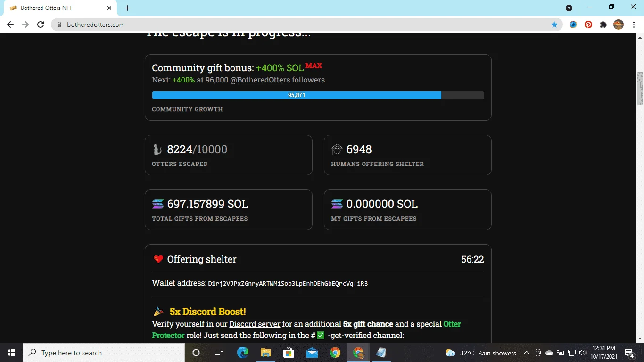Open the Action Center notifications icon
Screen dimensions: 644x362
click(x=629, y=353)
